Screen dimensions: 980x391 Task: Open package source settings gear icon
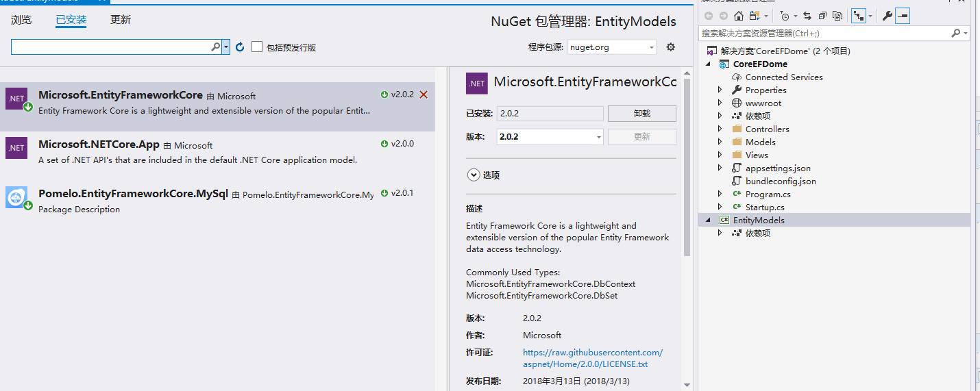pos(671,47)
